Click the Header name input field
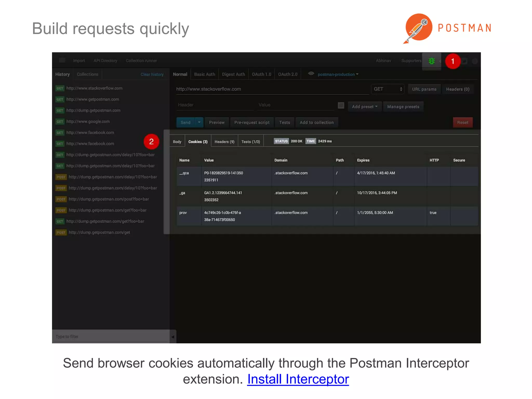The width and height of the screenshot is (532, 399). tap(215, 105)
